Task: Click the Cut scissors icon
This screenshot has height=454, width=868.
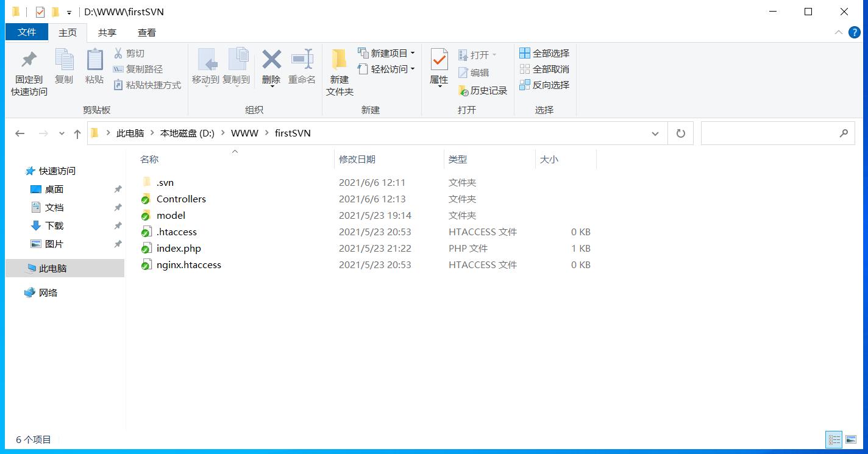Action: coord(118,54)
